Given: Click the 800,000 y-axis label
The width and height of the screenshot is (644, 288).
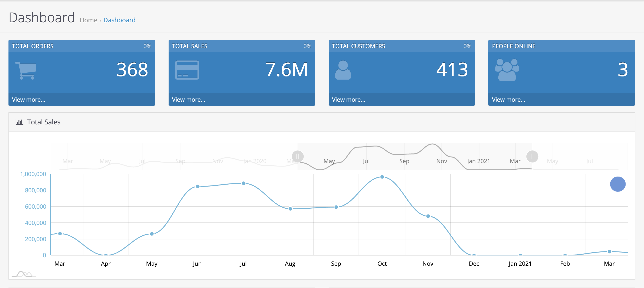Looking at the screenshot, I should [x=35, y=190].
